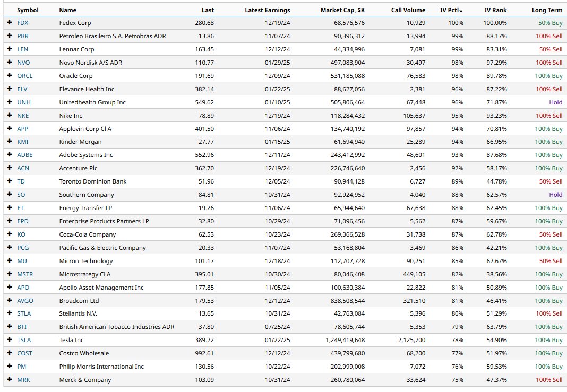Open the APP symbol link
Screen dimensions: 567x392
[x=22, y=129]
